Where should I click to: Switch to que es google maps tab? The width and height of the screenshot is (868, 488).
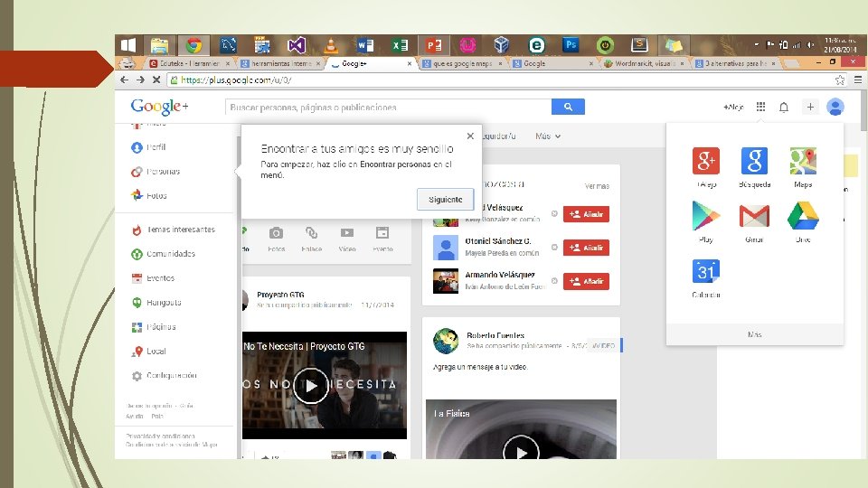tap(462, 63)
